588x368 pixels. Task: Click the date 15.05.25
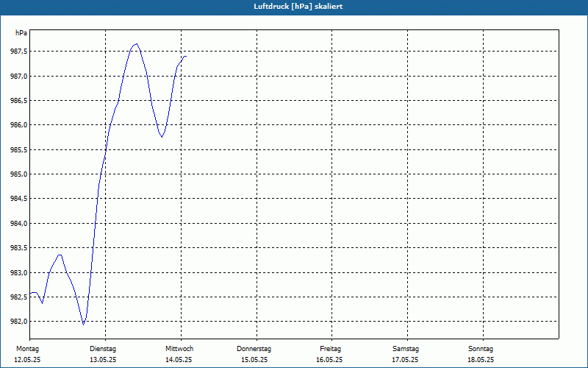tap(254, 360)
